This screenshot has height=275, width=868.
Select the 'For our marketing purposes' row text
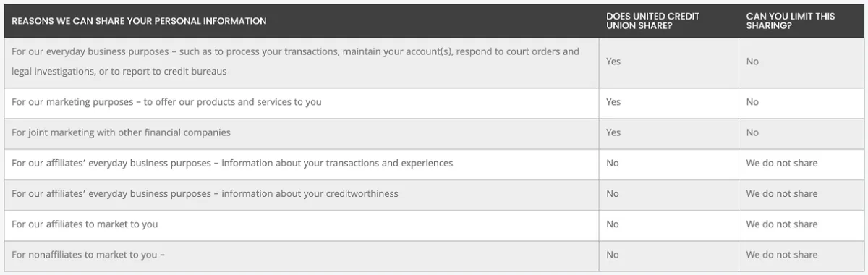click(x=166, y=102)
